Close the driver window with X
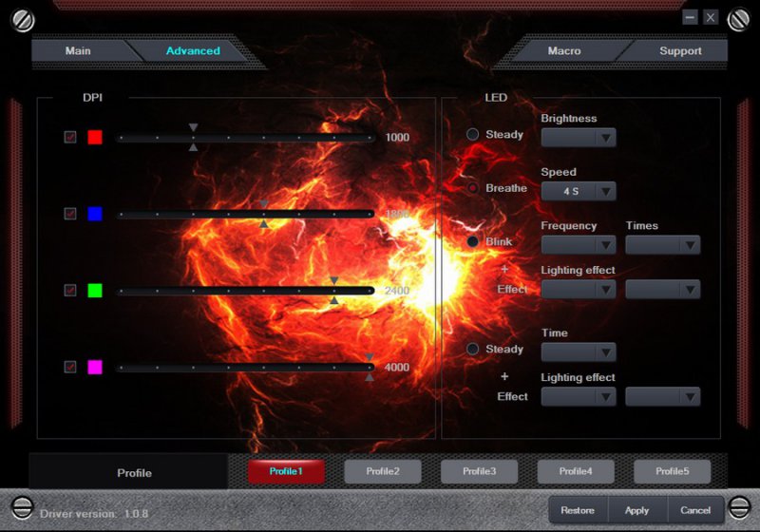Viewport: 760px width, 532px height. pos(711,17)
